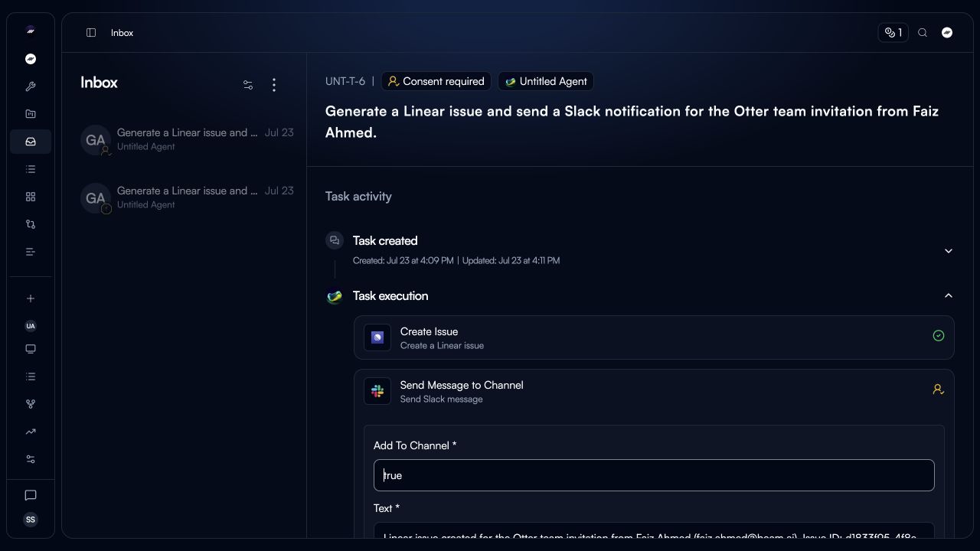Open the folder icon in sidebar
This screenshot has height=551, width=980.
click(31, 114)
